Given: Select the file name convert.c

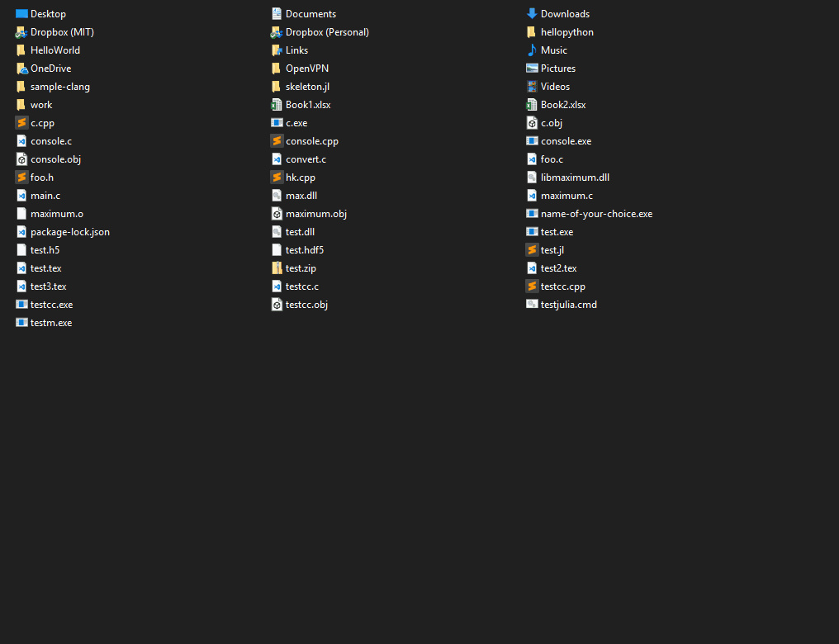Looking at the screenshot, I should tap(306, 159).
